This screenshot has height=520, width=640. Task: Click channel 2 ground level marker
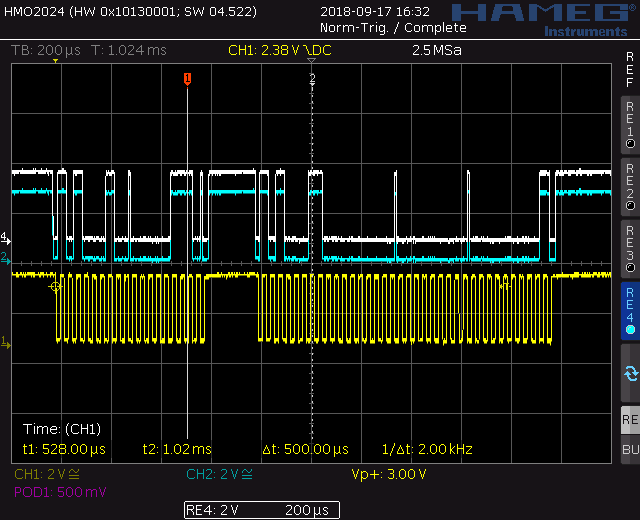coord(5,258)
